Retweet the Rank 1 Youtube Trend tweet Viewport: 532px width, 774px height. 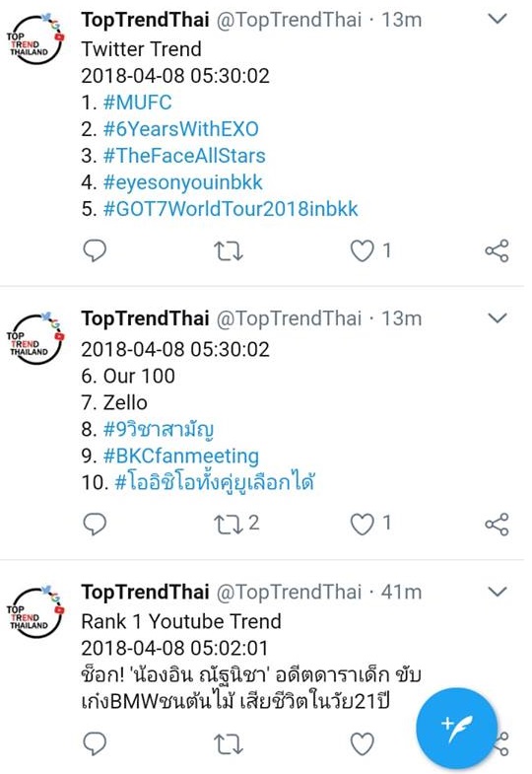229,743
